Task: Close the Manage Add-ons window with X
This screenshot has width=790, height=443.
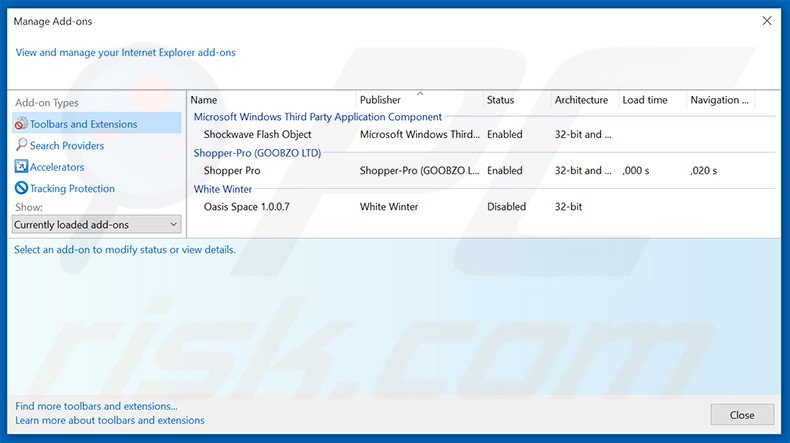Action: [767, 21]
